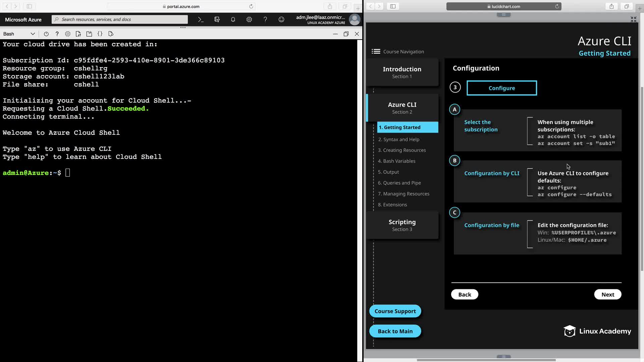Launch Cloud Shell from Azure top bar
Viewport: 644px width, 362px height.
[201, 19]
